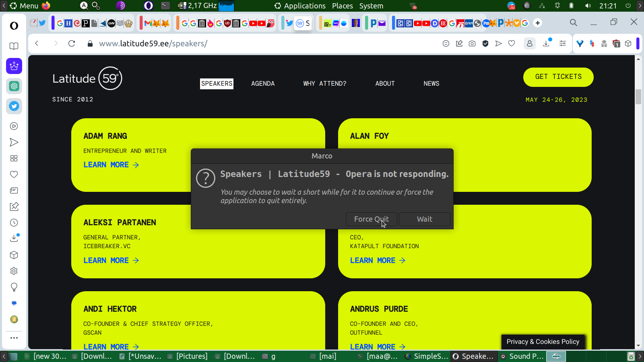Click the 21:21 clock in the panel

pyautogui.click(x=608, y=6)
